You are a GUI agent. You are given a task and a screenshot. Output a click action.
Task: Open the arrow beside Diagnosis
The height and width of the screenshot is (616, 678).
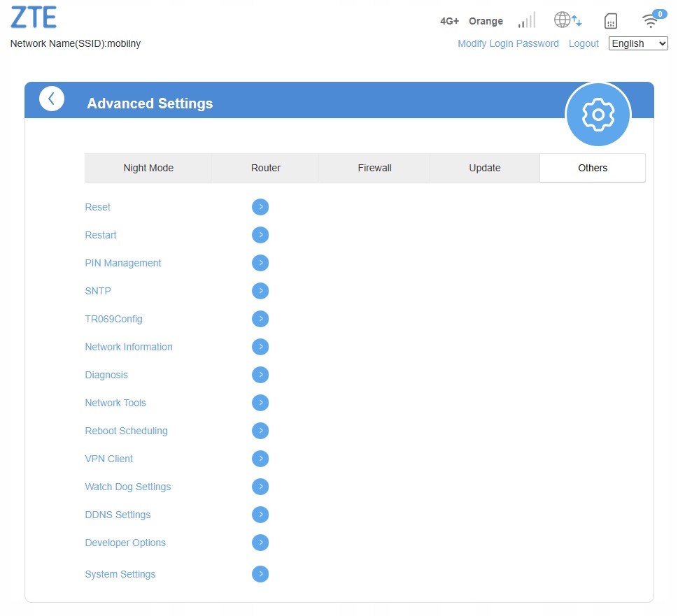(x=260, y=375)
